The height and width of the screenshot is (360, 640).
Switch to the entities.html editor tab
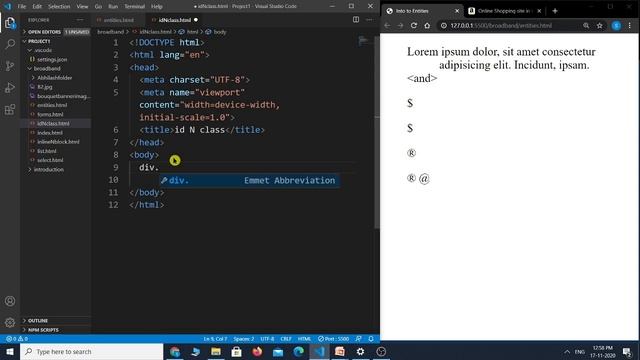pyautogui.click(x=118, y=20)
